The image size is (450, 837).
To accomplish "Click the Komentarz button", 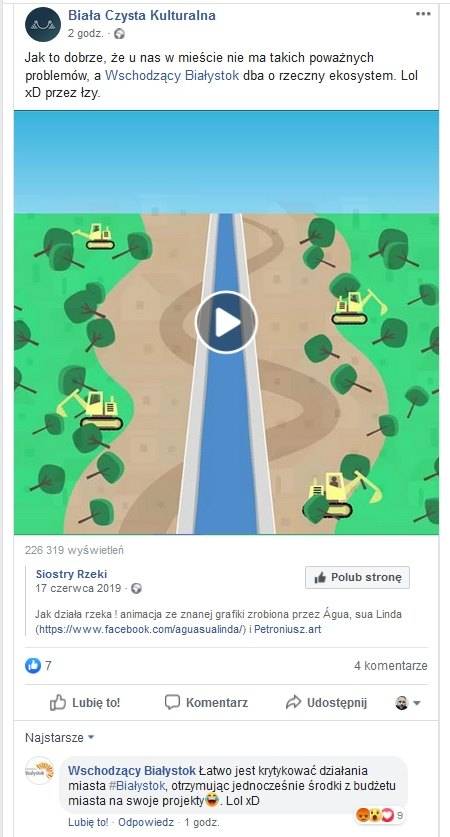I will point(206,702).
